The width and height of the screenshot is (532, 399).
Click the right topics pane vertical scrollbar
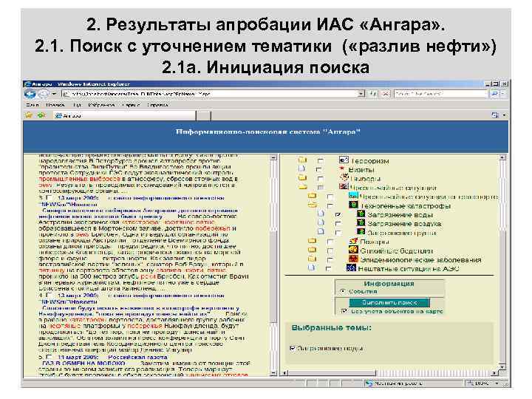502,262
